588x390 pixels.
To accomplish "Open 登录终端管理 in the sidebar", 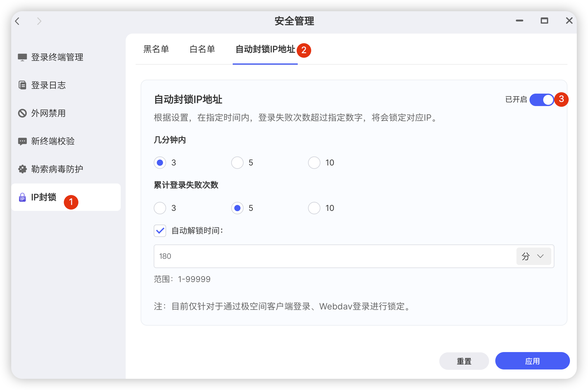I will [66, 57].
